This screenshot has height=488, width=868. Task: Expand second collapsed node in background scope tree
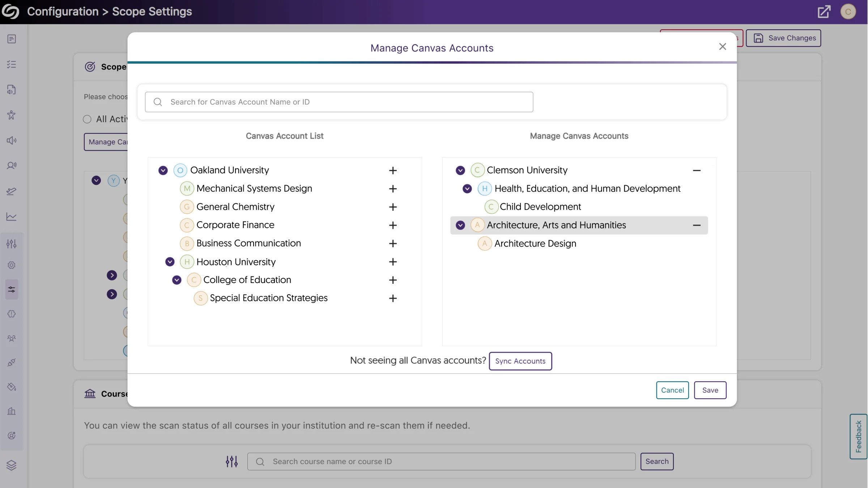coord(112,294)
